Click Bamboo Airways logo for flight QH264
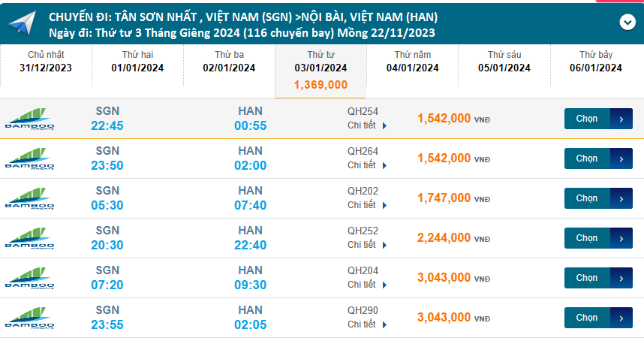The height and width of the screenshot is (341, 644). click(30, 158)
